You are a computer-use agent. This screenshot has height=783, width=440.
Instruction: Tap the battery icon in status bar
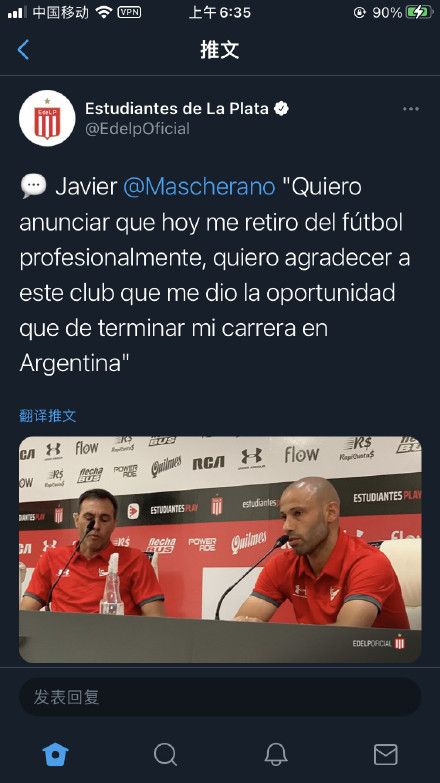click(x=420, y=12)
